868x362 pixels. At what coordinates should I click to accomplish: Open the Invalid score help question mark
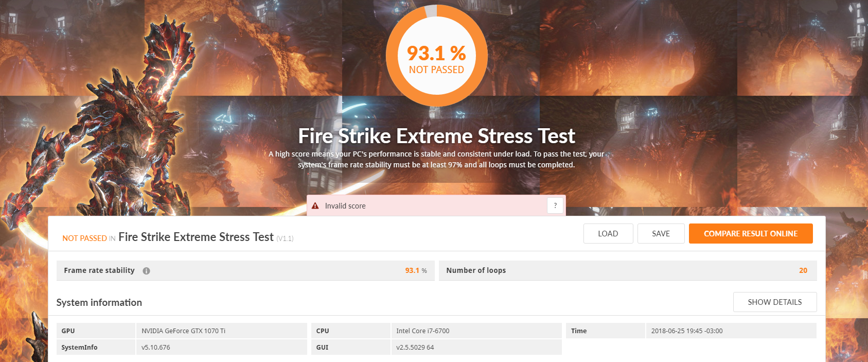tap(555, 205)
